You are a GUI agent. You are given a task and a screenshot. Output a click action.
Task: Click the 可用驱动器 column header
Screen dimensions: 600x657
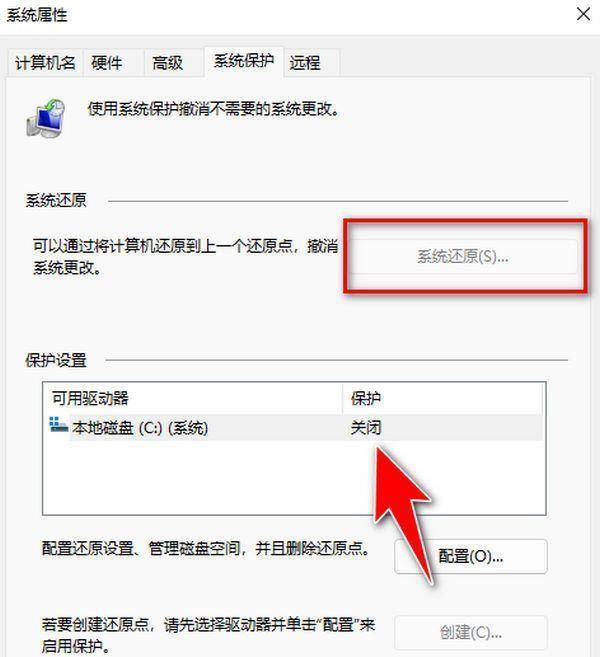tap(193, 398)
